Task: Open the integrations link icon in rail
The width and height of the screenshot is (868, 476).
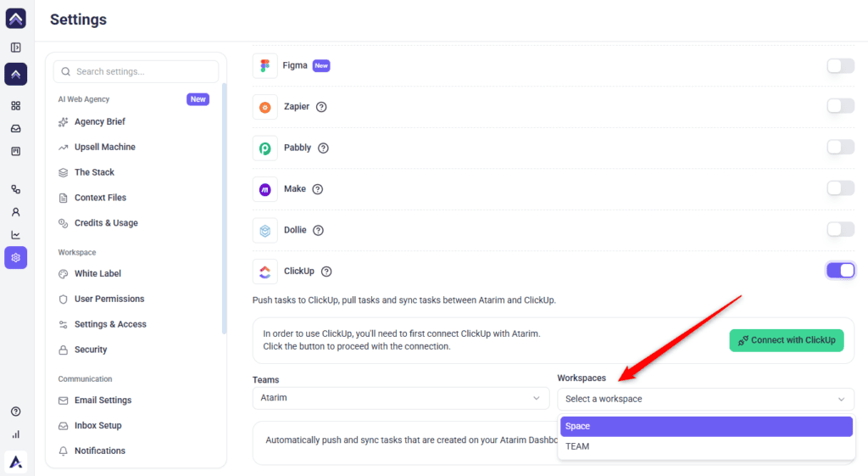Action: point(15,189)
